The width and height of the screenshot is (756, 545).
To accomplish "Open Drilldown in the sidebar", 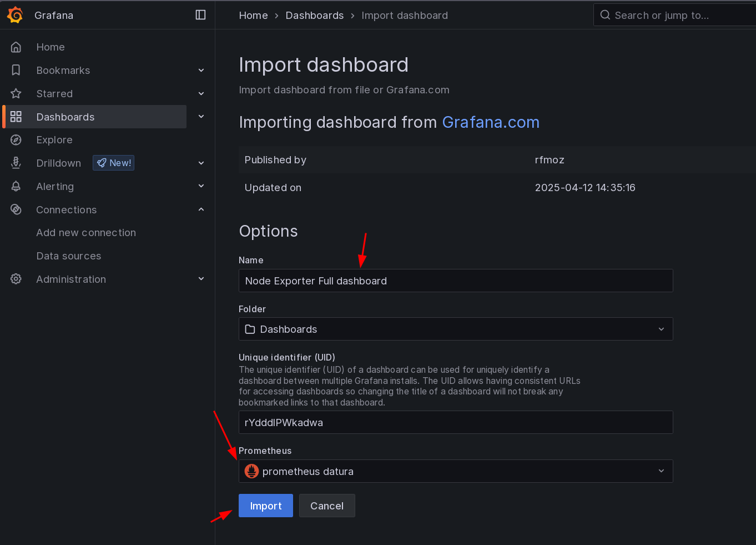I will (x=59, y=163).
